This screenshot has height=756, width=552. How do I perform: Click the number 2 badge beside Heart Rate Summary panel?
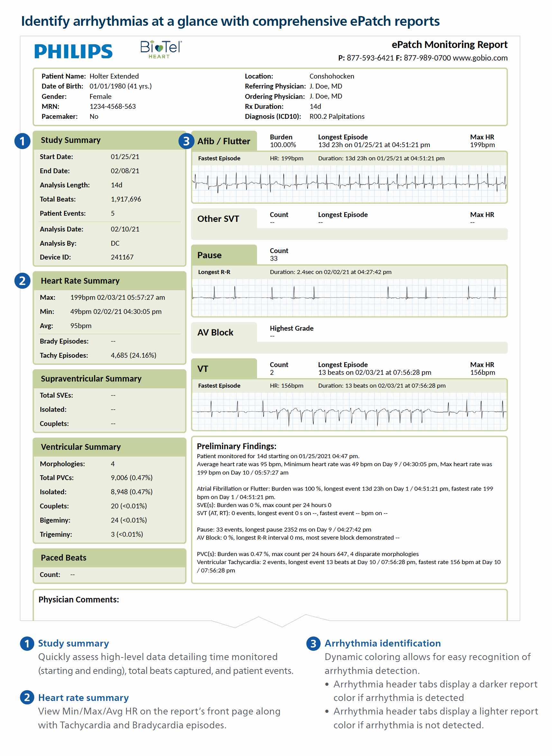coord(23,281)
